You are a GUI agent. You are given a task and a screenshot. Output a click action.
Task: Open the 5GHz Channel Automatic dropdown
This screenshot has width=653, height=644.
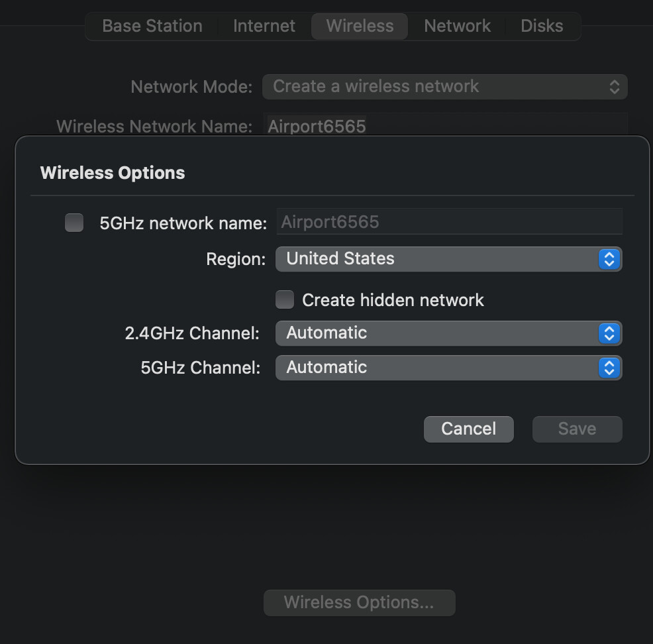pos(448,368)
